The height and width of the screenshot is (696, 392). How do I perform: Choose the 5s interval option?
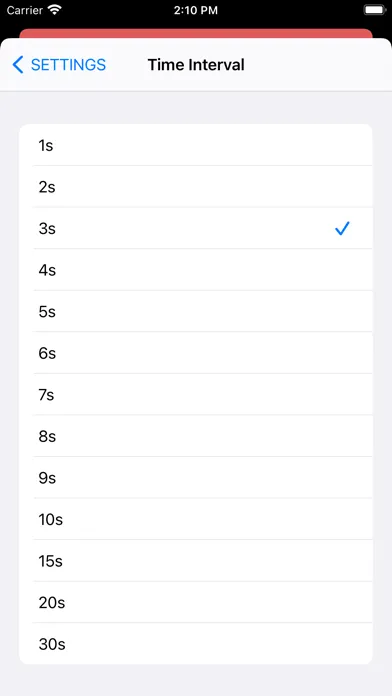(196, 312)
